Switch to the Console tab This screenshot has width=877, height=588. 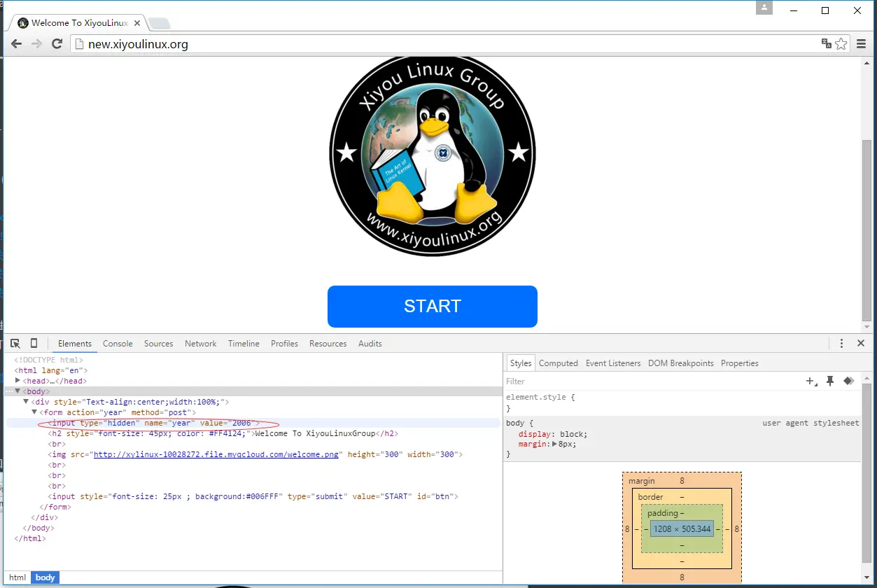pyautogui.click(x=118, y=343)
